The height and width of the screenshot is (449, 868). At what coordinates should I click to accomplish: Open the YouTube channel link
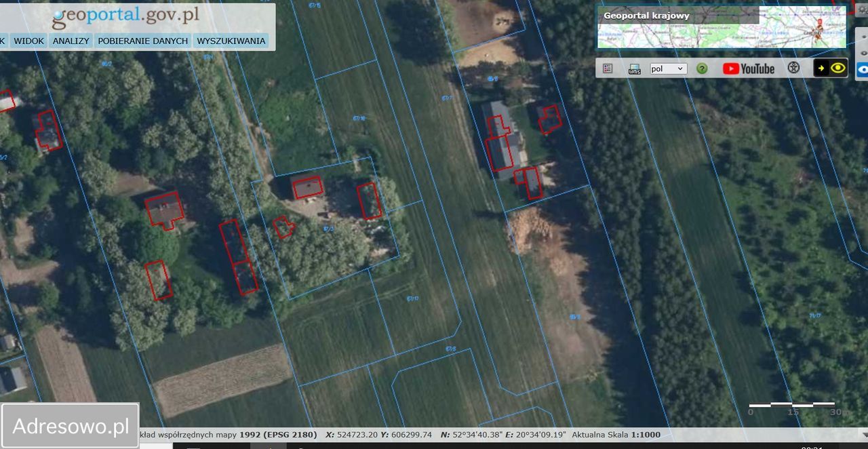click(x=749, y=69)
